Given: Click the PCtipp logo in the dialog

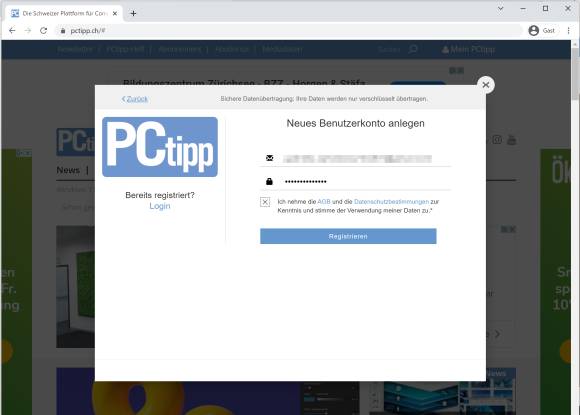Looking at the screenshot, I should pyautogui.click(x=160, y=147).
